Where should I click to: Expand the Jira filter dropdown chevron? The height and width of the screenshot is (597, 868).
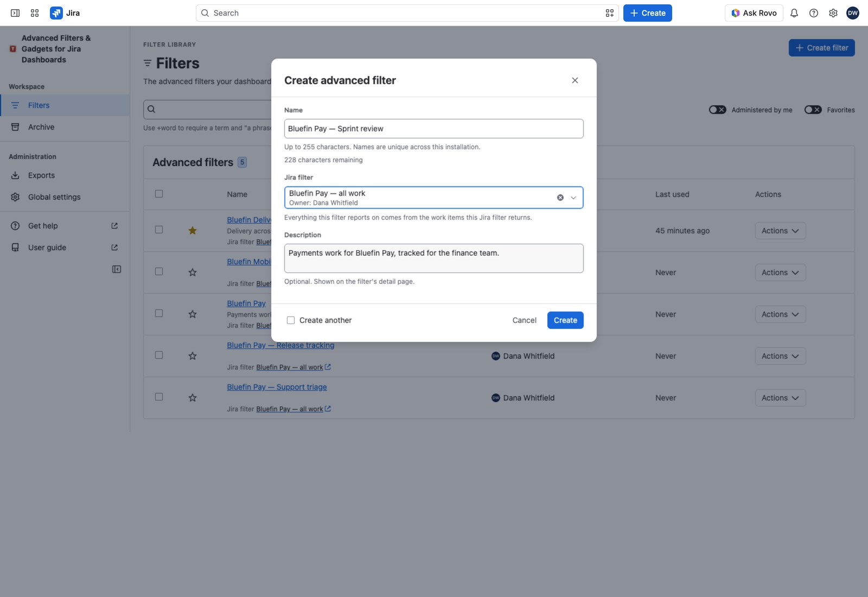pyautogui.click(x=573, y=198)
